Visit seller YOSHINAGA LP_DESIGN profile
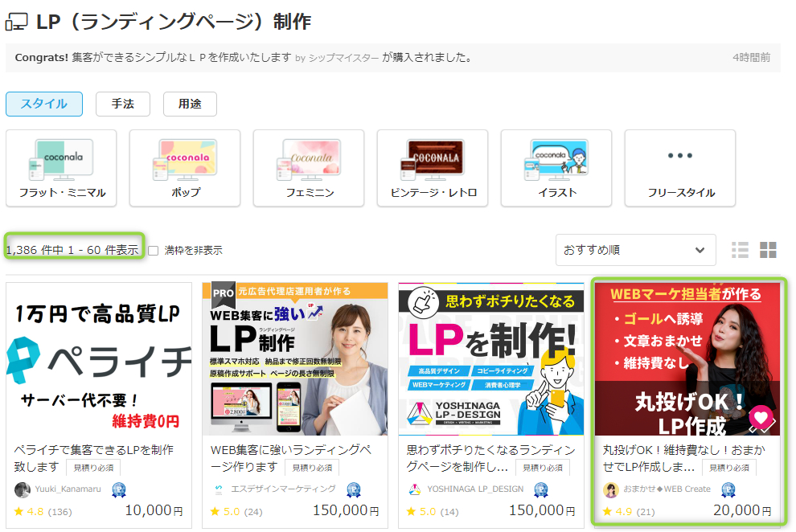This screenshot has width=796, height=532. pos(475,489)
